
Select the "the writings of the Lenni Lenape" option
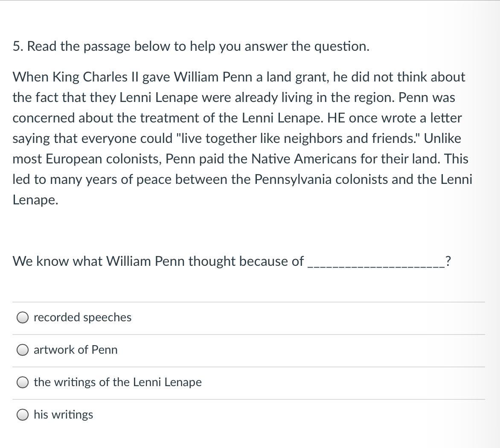tap(22, 382)
